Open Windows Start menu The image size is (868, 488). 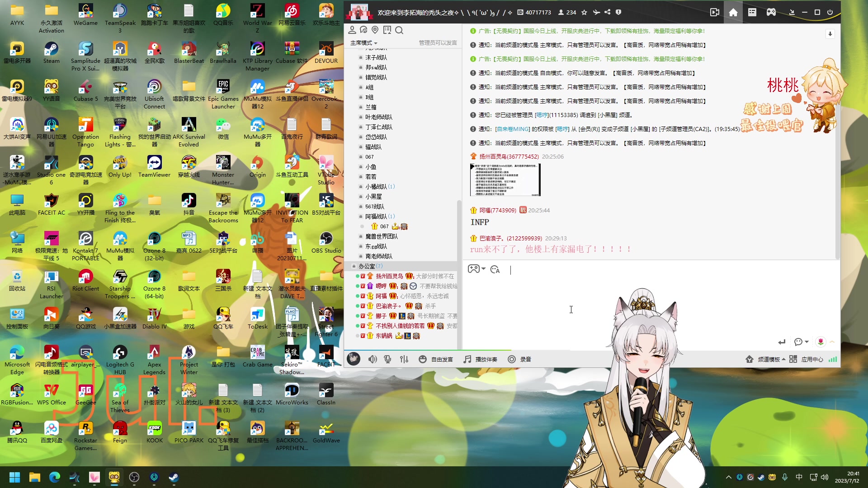coord(15,477)
